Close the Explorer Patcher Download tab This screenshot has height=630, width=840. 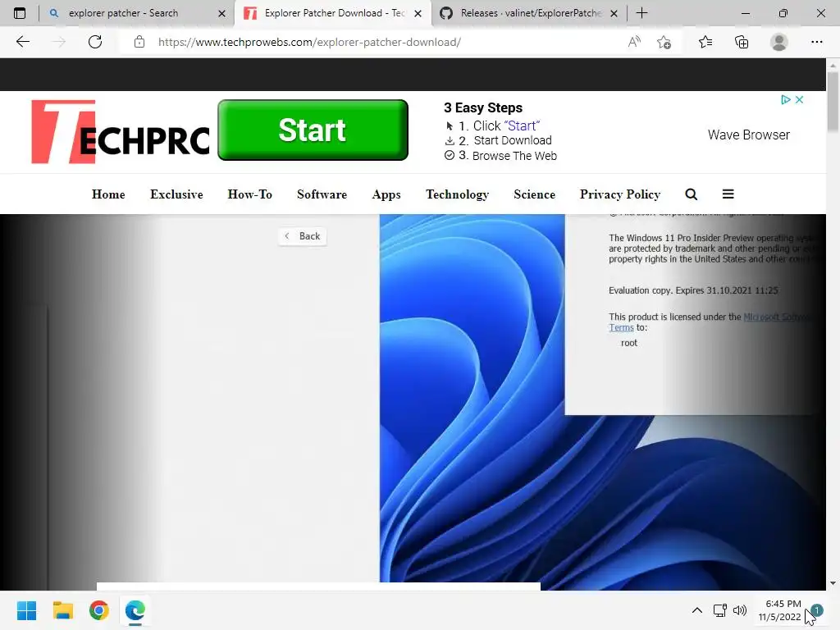tap(418, 13)
